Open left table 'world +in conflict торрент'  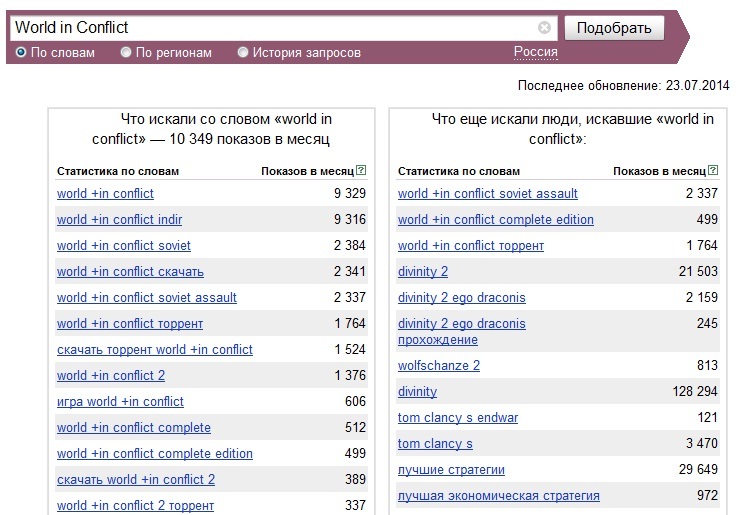[130, 324]
